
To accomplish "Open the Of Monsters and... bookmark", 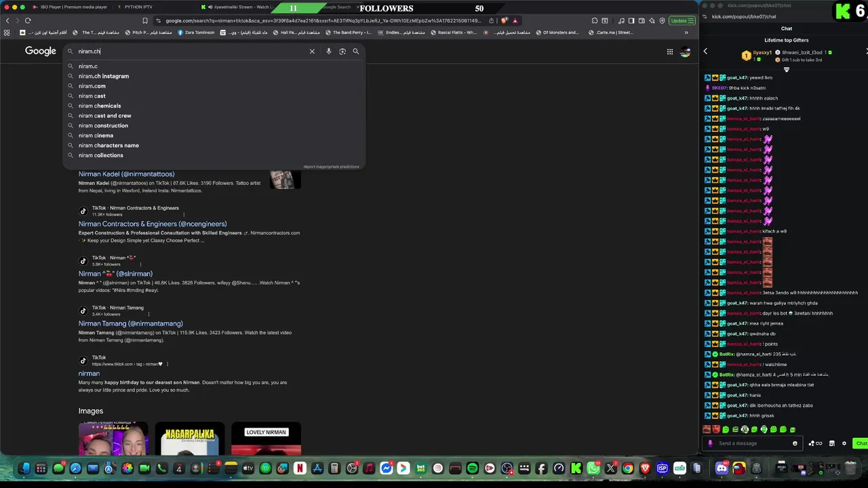I will coord(557,33).
